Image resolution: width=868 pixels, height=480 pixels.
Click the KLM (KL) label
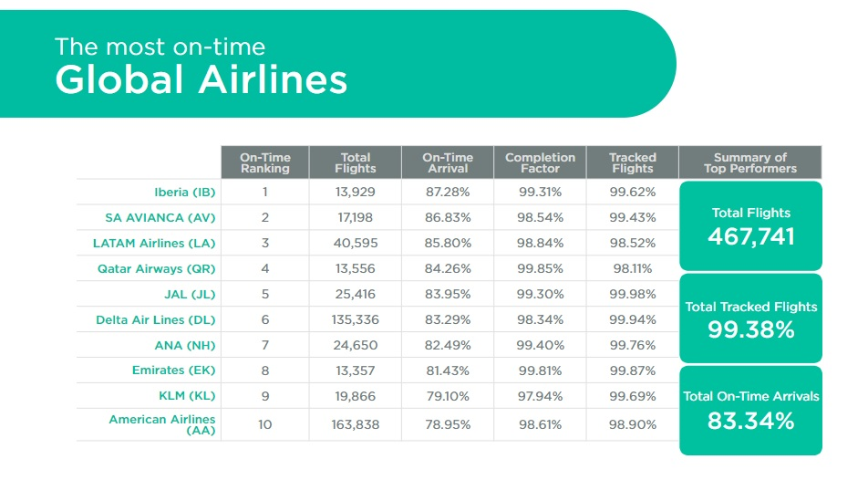pos(187,396)
